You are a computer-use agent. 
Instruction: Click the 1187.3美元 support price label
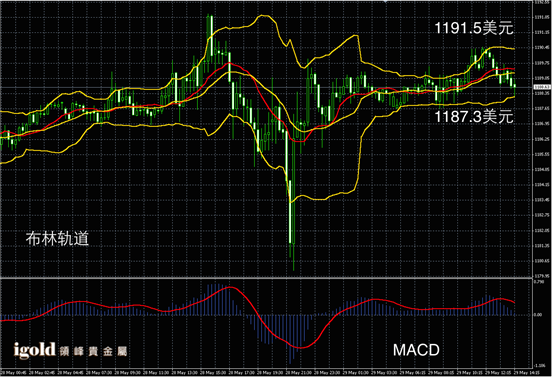474,117
